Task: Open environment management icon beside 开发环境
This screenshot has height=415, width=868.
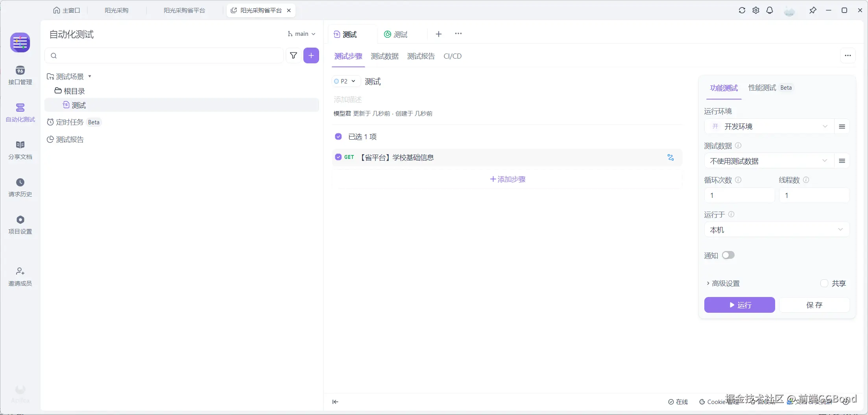Action: (x=842, y=126)
